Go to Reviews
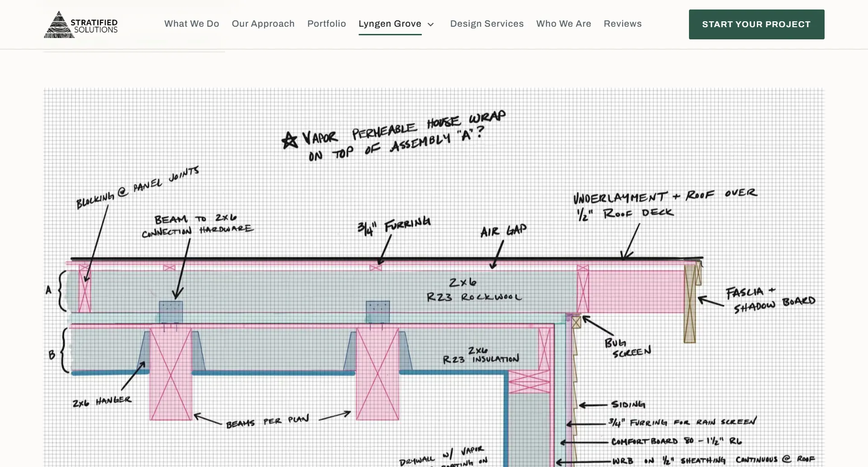Image resolution: width=868 pixels, height=467 pixels. (x=623, y=24)
